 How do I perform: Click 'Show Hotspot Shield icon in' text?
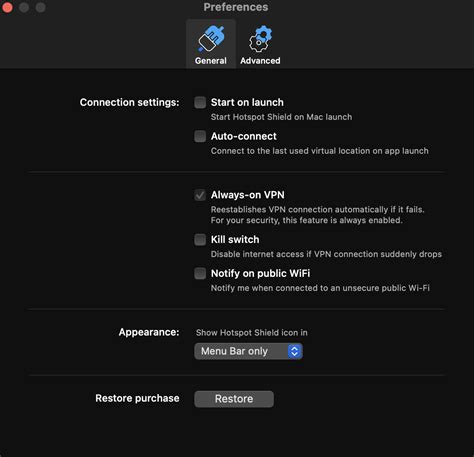[x=252, y=333]
